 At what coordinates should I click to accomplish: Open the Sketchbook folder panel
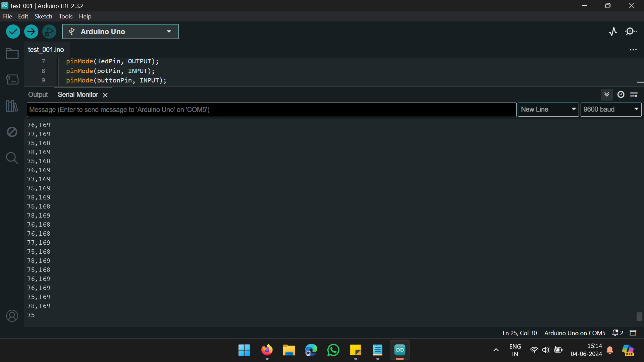[12, 53]
